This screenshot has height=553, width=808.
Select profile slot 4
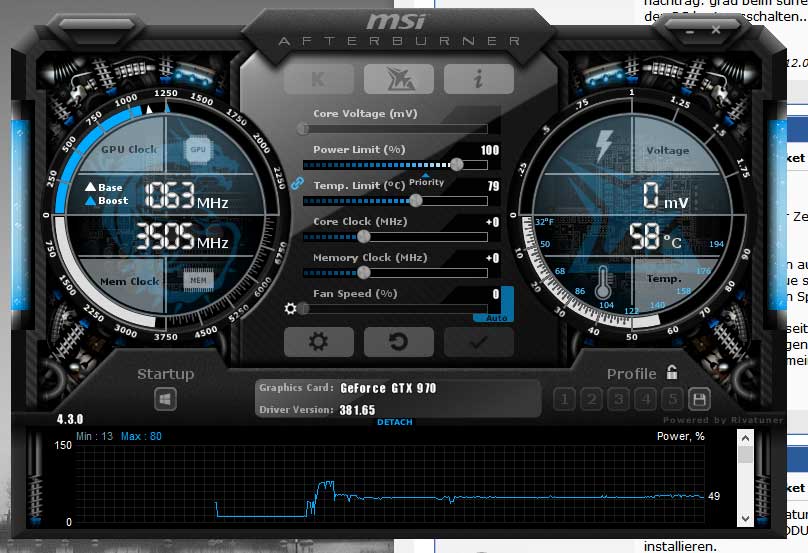645,399
